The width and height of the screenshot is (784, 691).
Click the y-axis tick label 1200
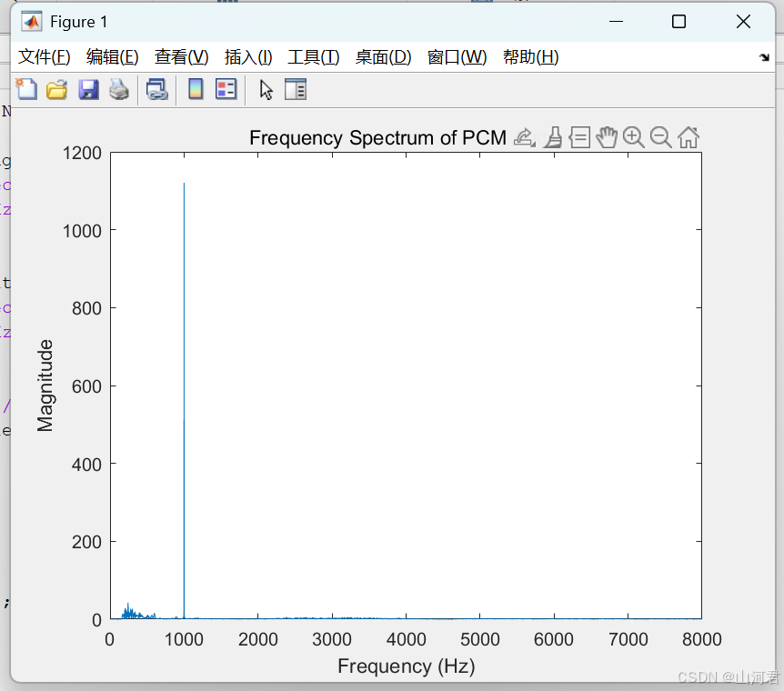(82, 153)
